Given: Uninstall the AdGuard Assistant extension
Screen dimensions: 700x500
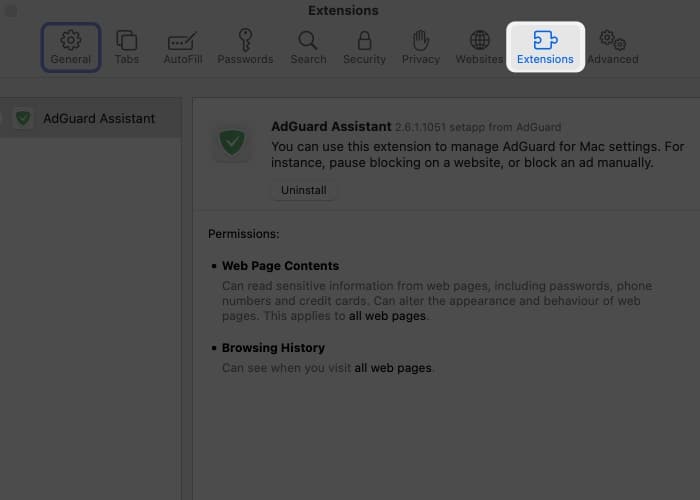Looking at the screenshot, I should pos(304,190).
